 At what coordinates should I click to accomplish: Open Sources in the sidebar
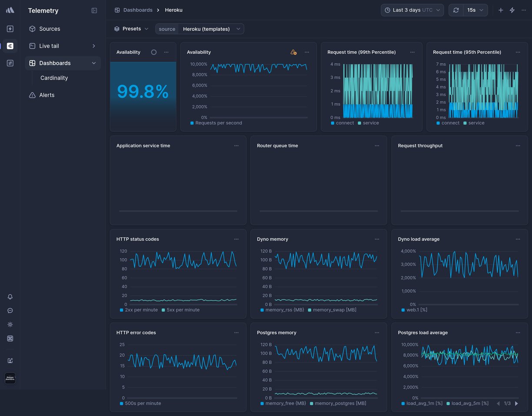[63, 29]
